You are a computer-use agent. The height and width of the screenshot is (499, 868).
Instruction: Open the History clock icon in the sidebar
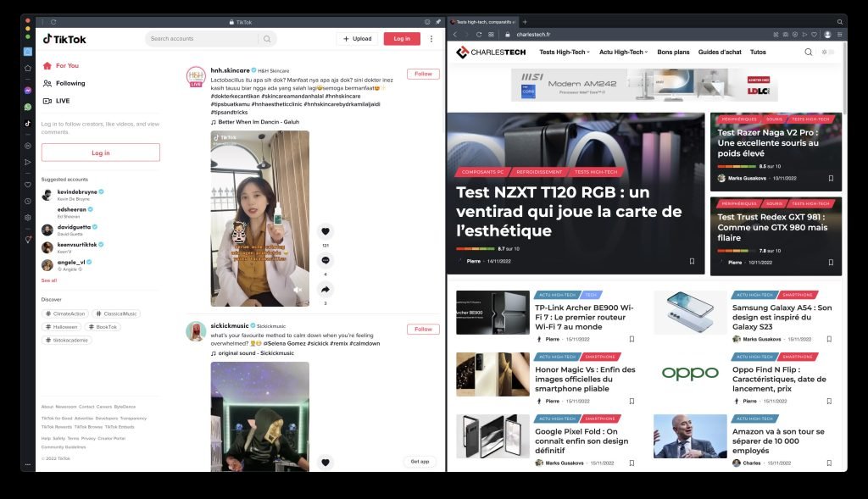click(28, 201)
